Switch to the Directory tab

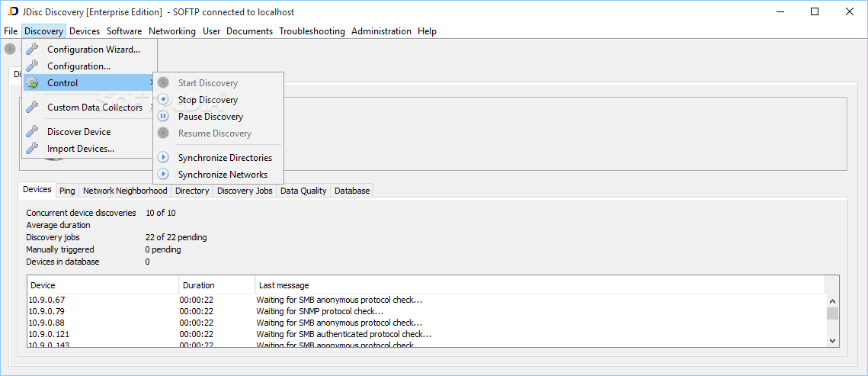[x=192, y=191]
